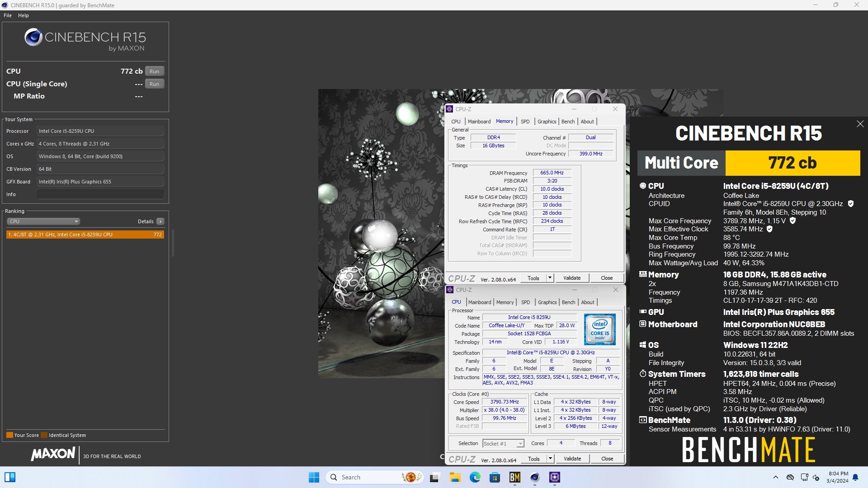The width and height of the screenshot is (868, 488).
Task: Click the lower CPU-Z title bar chip icon
Action: pos(450,290)
